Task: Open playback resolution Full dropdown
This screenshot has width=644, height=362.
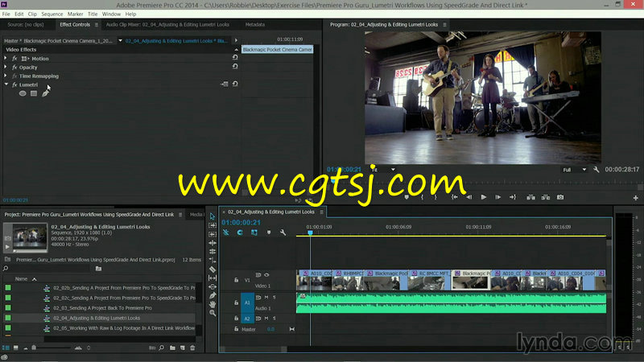Action: click(575, 170)
